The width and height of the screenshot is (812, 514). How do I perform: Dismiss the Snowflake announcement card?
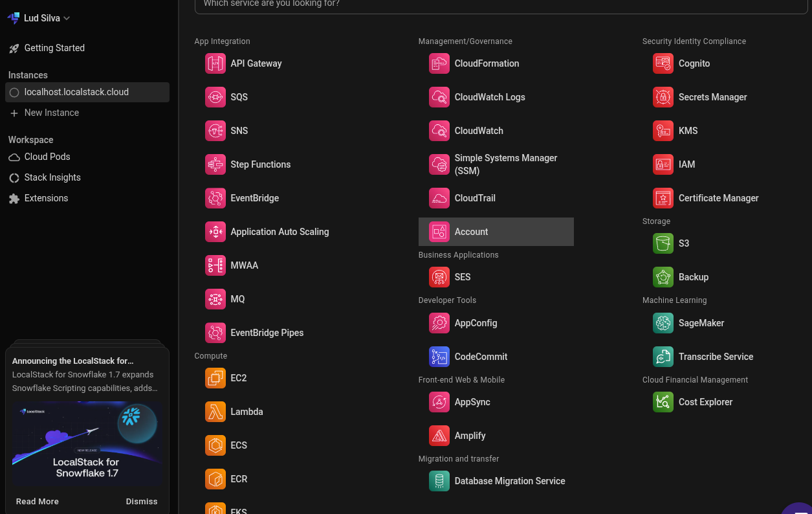142,501
